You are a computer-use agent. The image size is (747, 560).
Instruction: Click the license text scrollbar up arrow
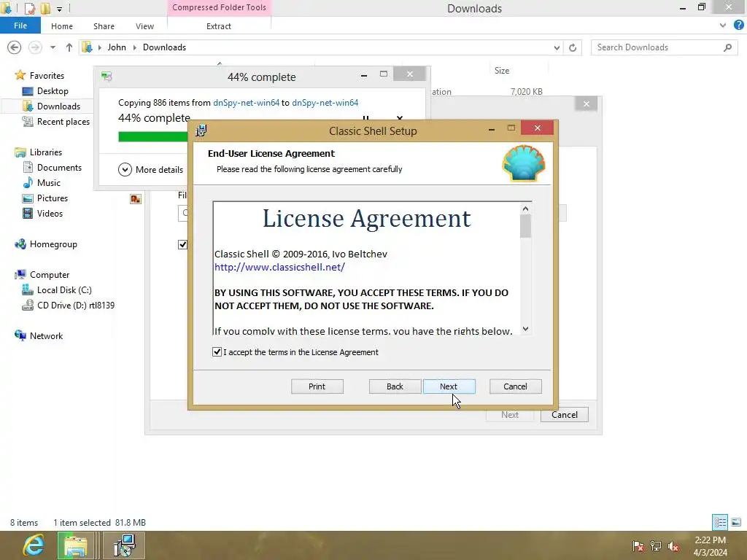[525, 209]
